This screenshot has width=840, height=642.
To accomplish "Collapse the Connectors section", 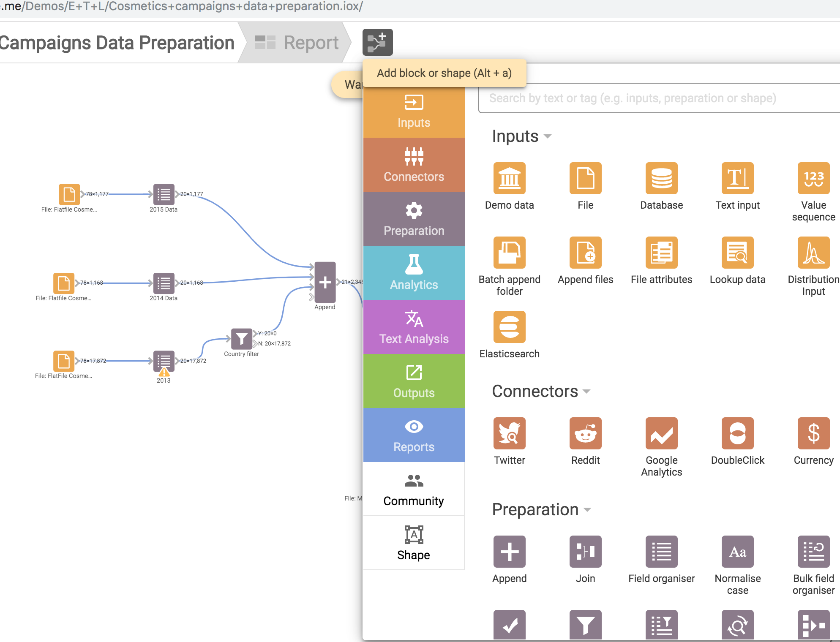I will [x=586, y=392].
